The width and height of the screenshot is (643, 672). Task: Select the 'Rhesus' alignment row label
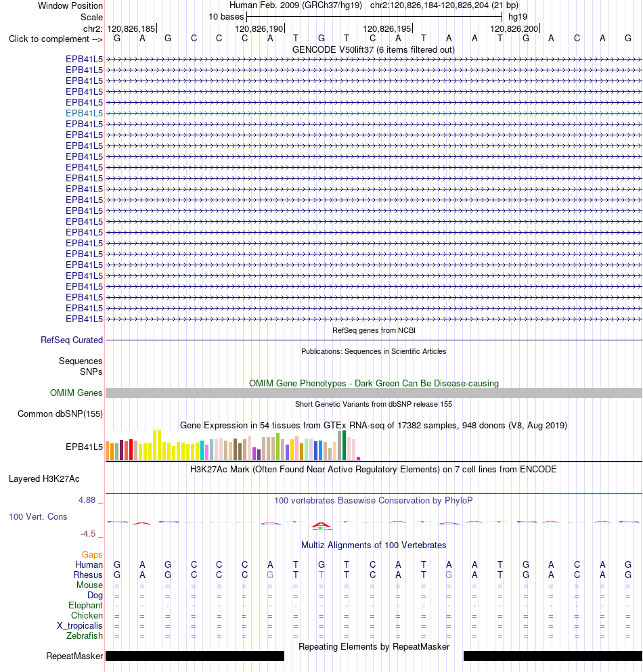click(x=88, y=575)
